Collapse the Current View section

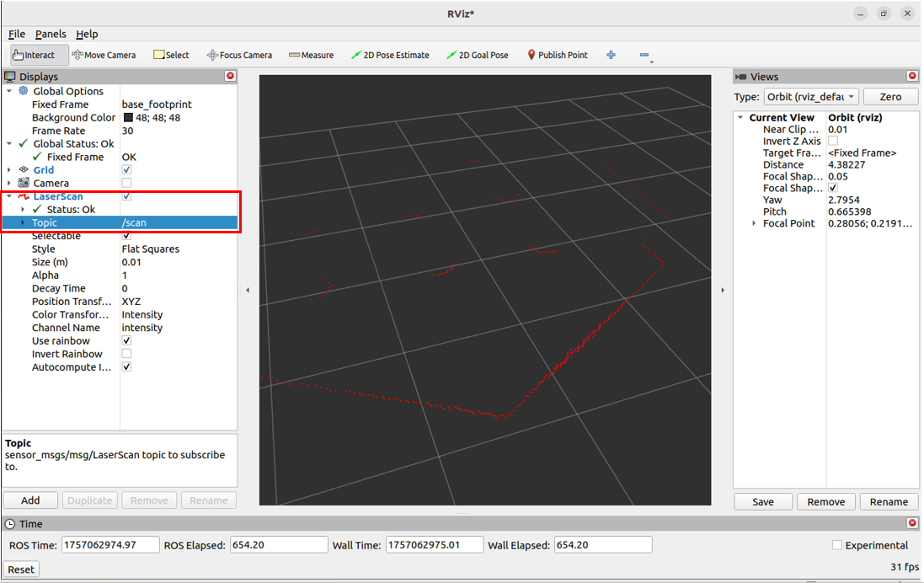pos(741,117)
